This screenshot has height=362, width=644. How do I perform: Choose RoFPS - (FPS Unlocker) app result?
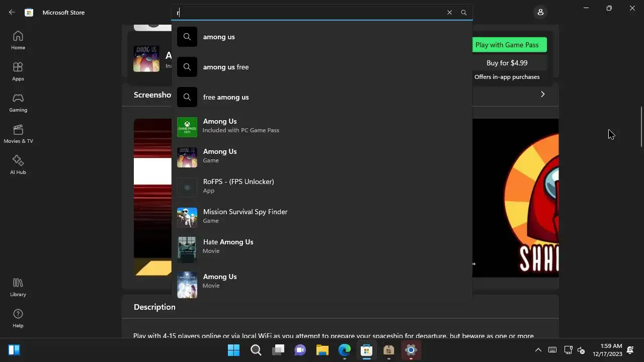tap(322, 188)
